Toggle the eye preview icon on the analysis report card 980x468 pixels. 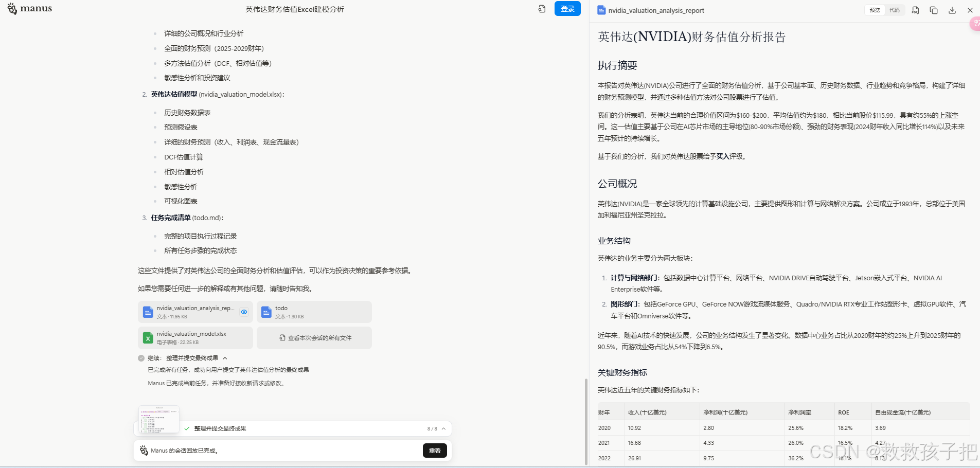pos(244,312)
